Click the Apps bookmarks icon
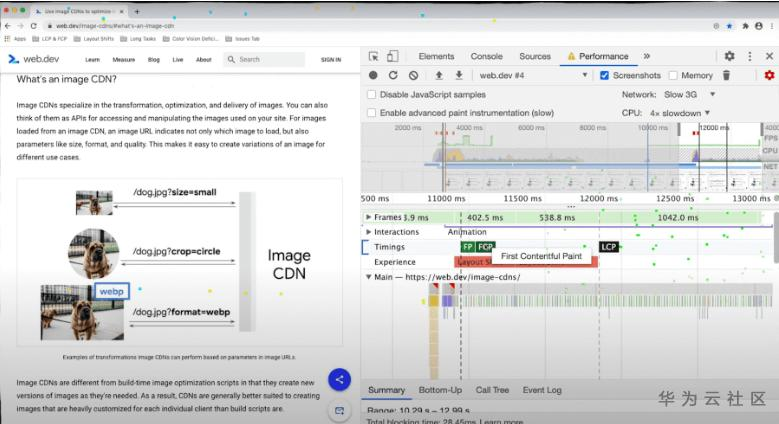 tap(15, 39)
